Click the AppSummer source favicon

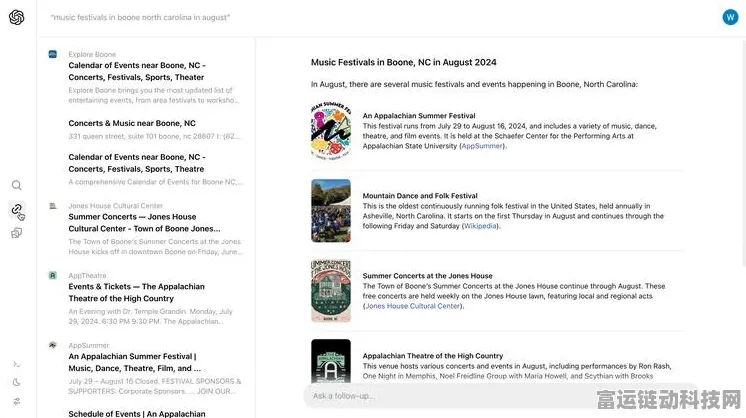[53, 345]
